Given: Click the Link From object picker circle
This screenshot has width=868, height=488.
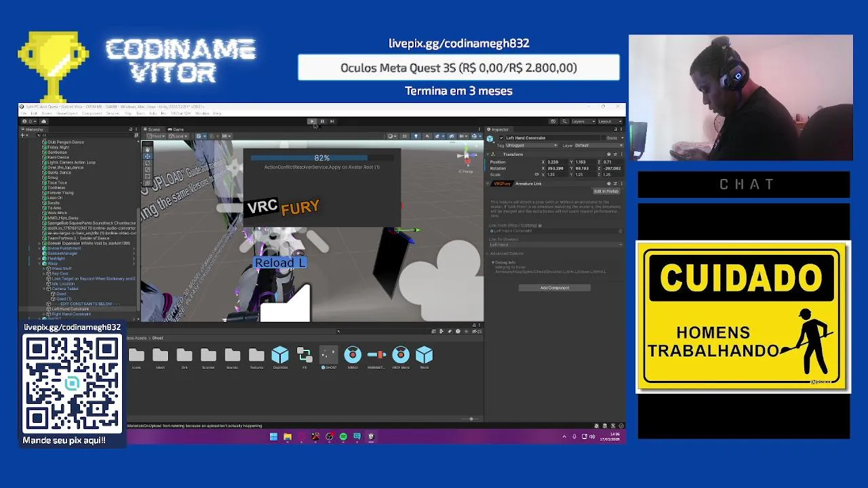Looking at the screenshot, I should [x=620, y=231].
